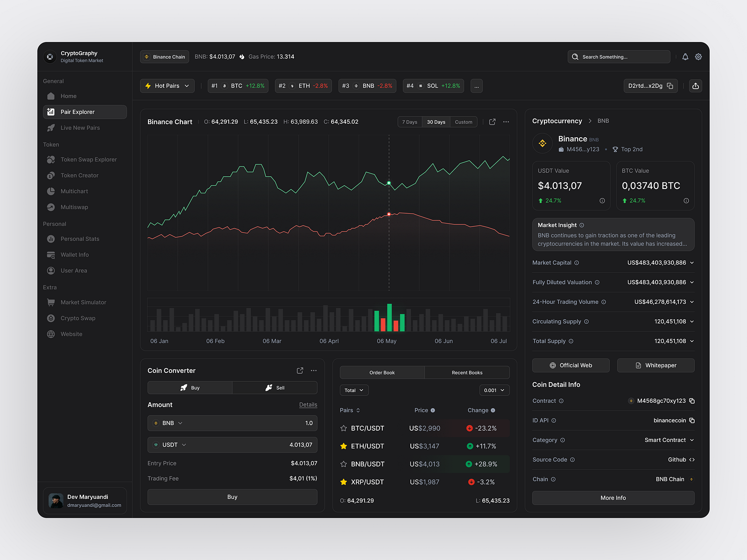This screenshot has height=560, width=747.
Task: Click inside the Search Something field
Action: tap(619, 56)
